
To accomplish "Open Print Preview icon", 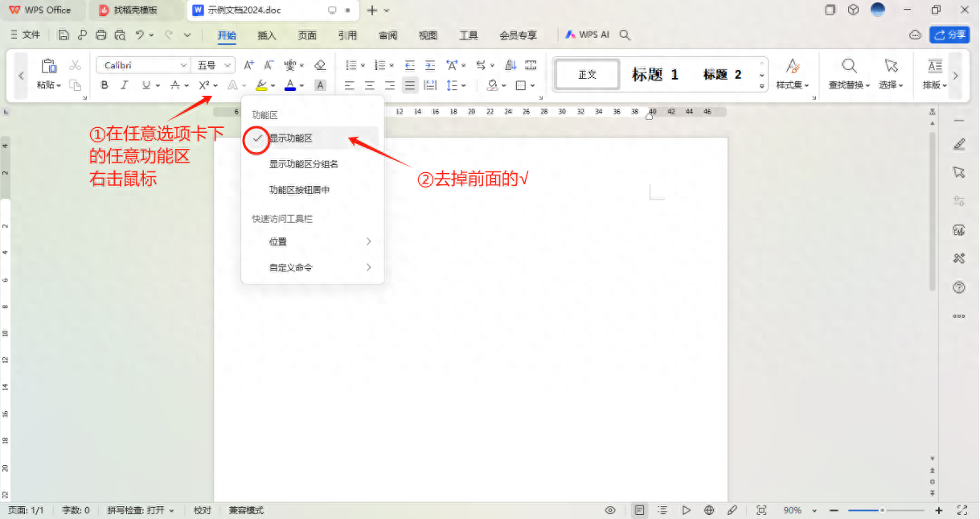I will [120, 35].
